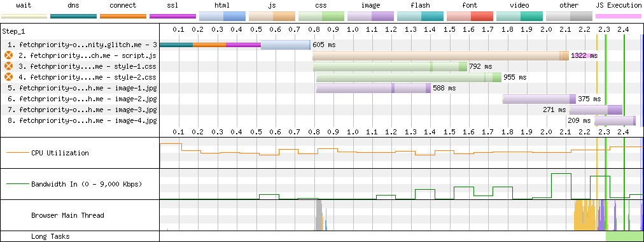Click the Step_1 header label
Viewport: 644px width, 242px height.
click(13, 31)
